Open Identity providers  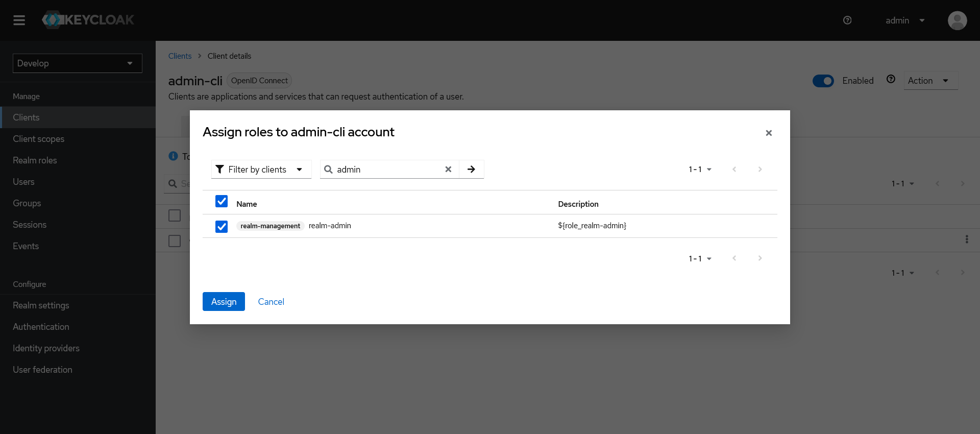(x=78, y=348)
